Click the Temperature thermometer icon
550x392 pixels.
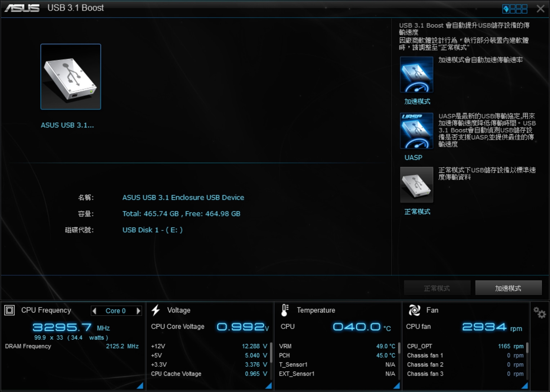285,310
